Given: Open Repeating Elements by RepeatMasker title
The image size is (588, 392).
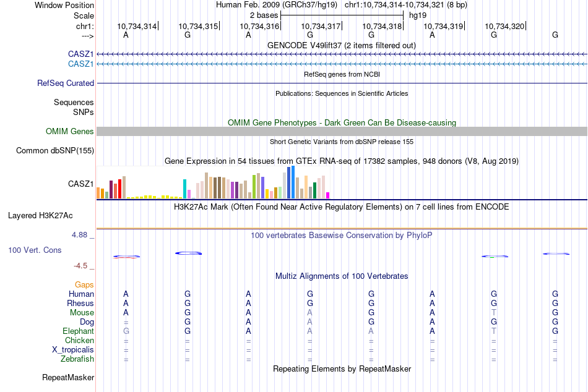Looking at the screenshot, I should tap(342, 369).
